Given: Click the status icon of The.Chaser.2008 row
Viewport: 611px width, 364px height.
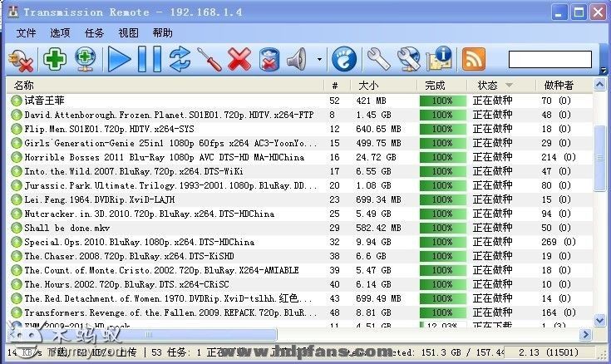Looking at the screenshot, I should point(16,256).
